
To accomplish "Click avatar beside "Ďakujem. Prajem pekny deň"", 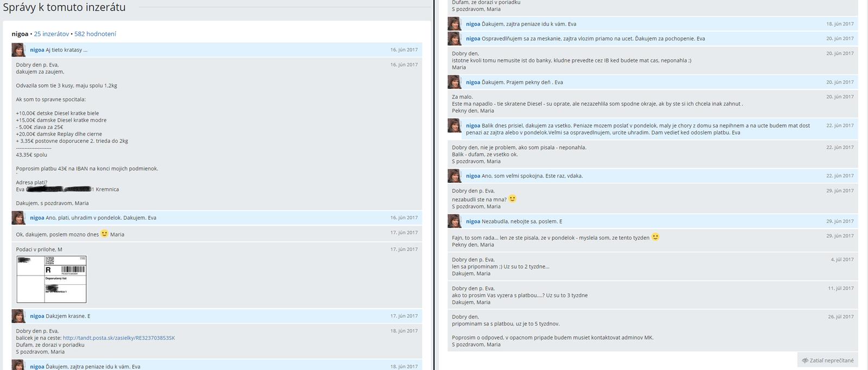I will coord(454,82).
